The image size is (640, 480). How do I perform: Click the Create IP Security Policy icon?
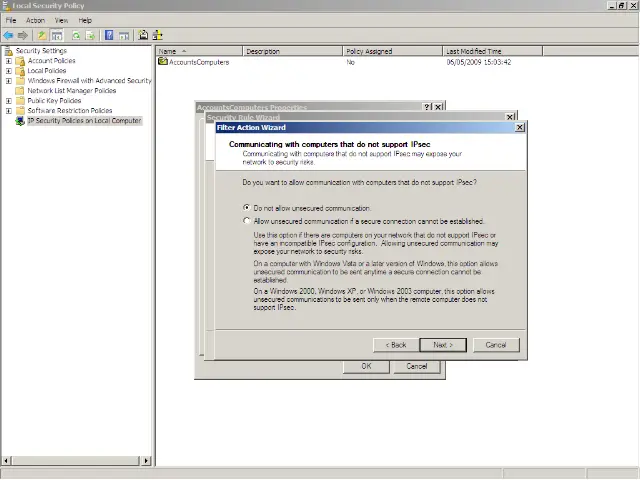[x=143, y=35]
